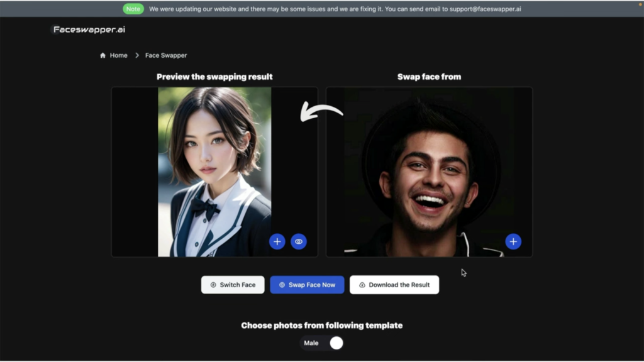Switch gender template from Male
Viewport: 644px width, 362px height.
(x=336, y=343)
